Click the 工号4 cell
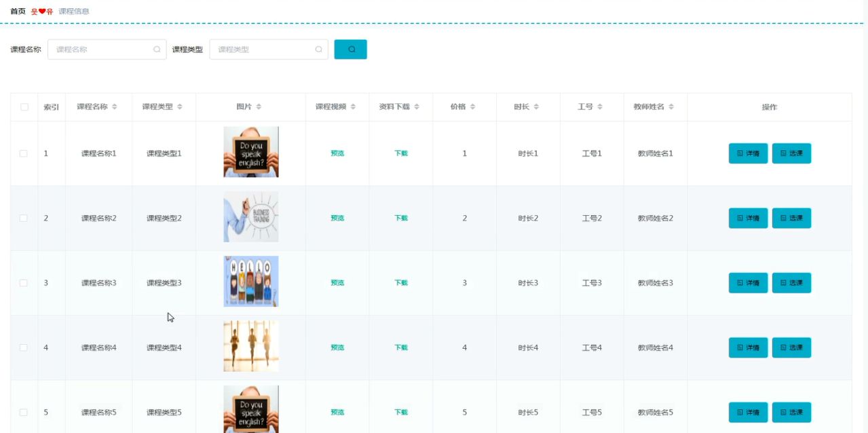 coord(592,347)
